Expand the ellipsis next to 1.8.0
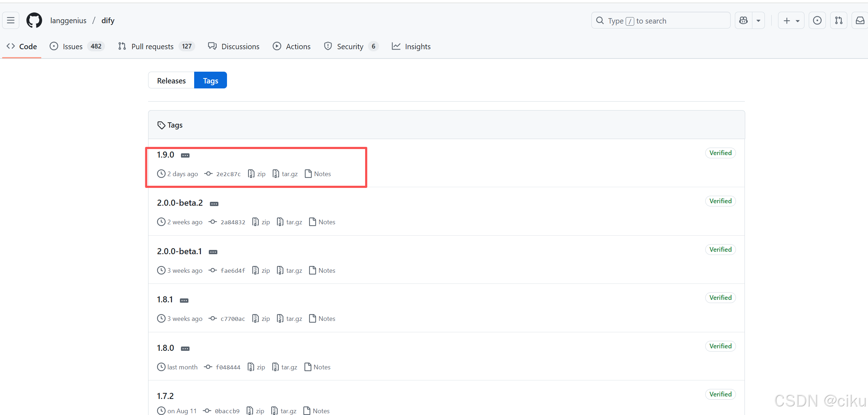Viewport: 868px width, 415px height. pos(185,349)
